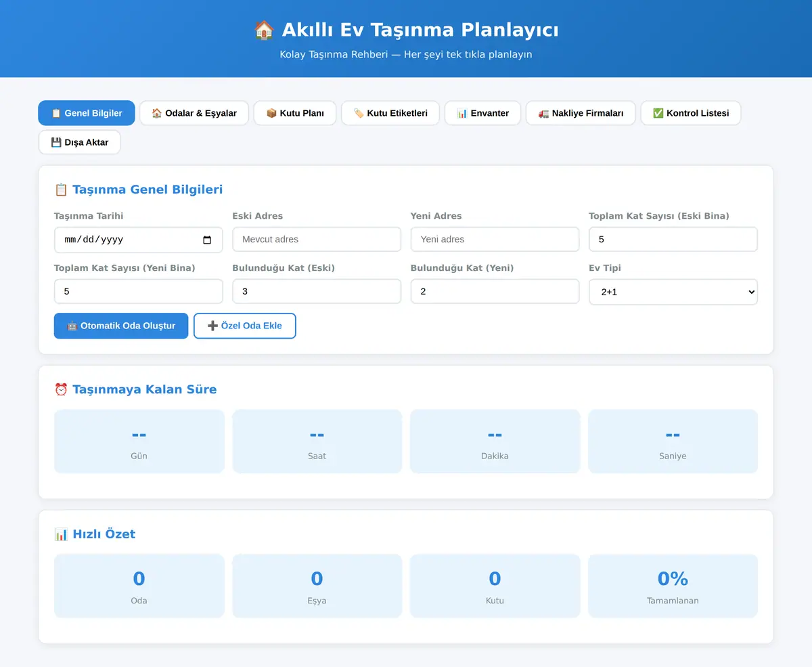Screen dimensions: 812x667
Task: Click the "Dakika" countdown label
Action: point(495,456)
